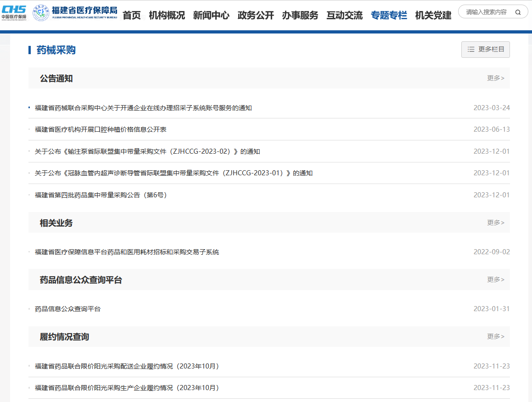Select 办事服务 in the top menu
532x402 pixels.
300,15
